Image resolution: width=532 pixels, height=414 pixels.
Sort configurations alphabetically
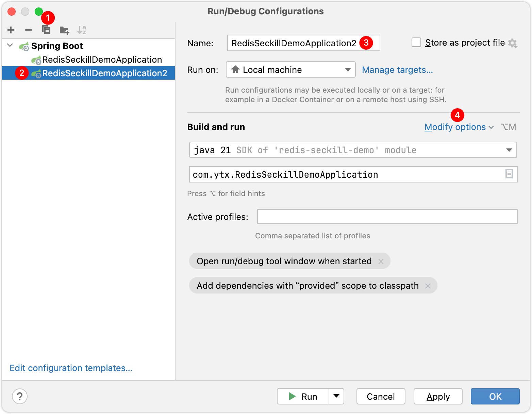point(82,30)
